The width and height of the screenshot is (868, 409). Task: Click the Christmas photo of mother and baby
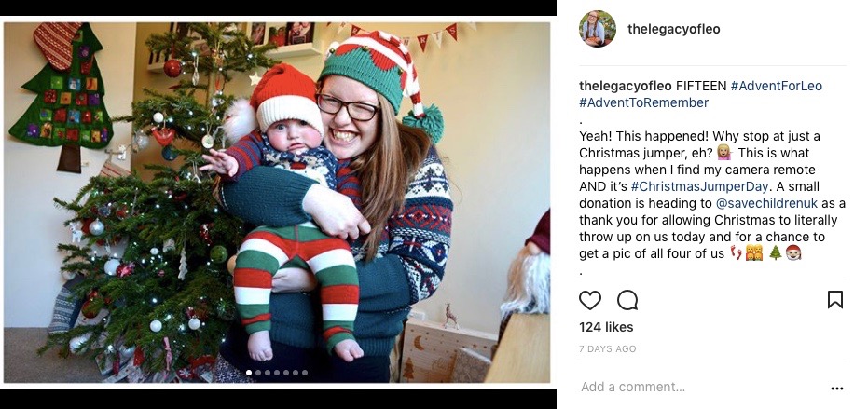[x=277, y=200]
